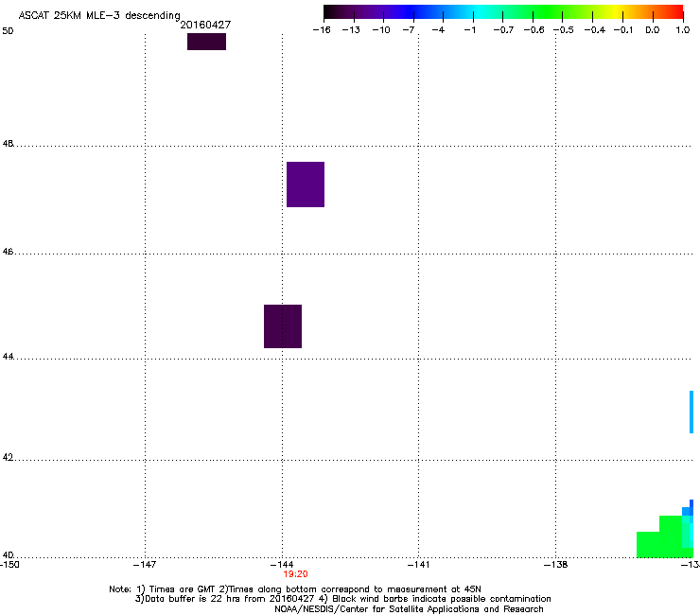Click the -0.6 colorbar label
The image size is (700, 615).
pos(534,30)
